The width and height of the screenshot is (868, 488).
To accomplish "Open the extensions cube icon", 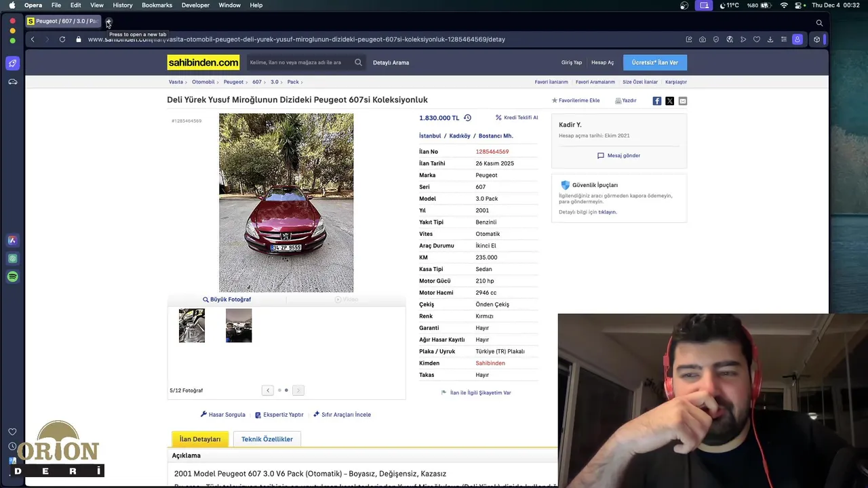I will pyautogui.click(x=816, y=39).
